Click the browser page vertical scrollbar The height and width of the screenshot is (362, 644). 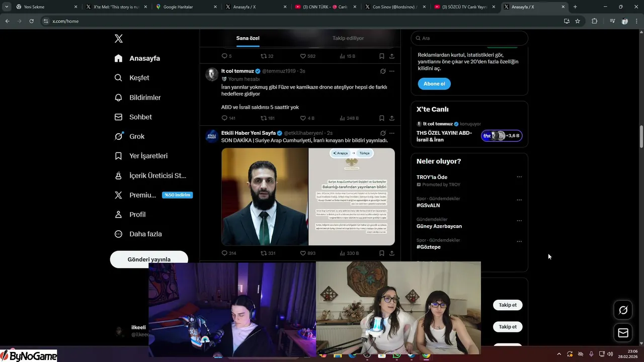641,136
